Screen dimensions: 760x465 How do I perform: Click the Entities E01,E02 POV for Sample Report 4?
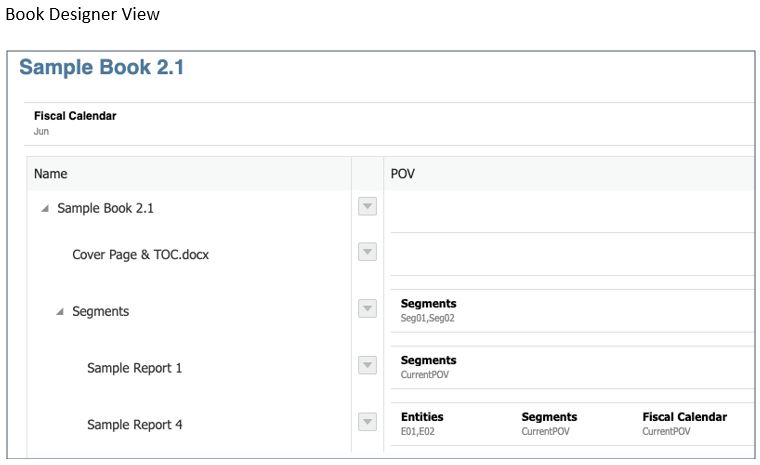click(x=422, y=424)
